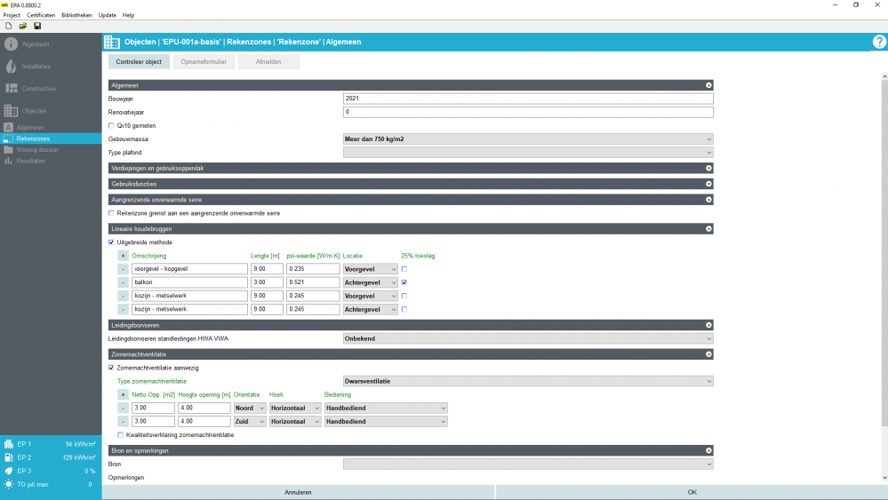Toggle Zomernachtventilatie aanwezig checkbox
The image size is (888, 500).
coord(111,368)
